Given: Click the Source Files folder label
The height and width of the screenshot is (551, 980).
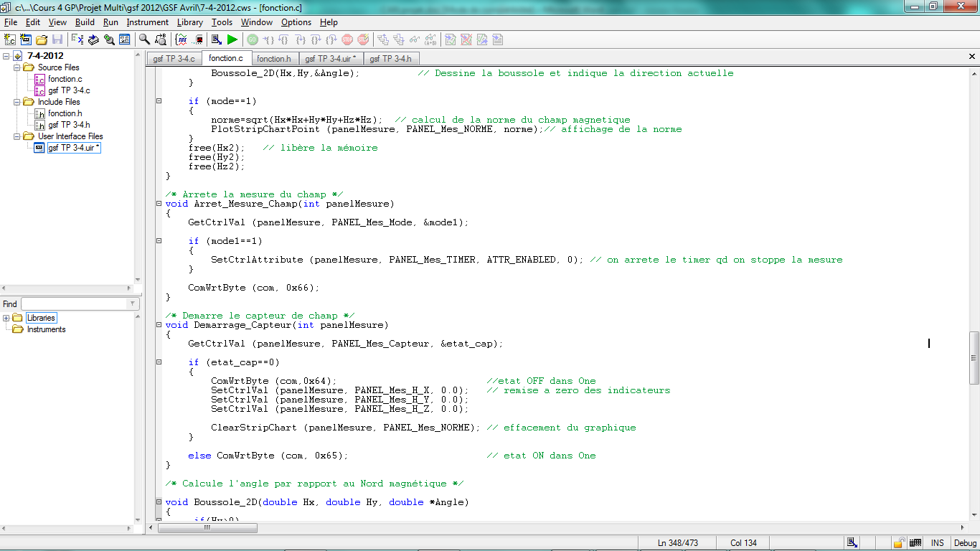Looking at the screenshot, I should coord(59,67).
